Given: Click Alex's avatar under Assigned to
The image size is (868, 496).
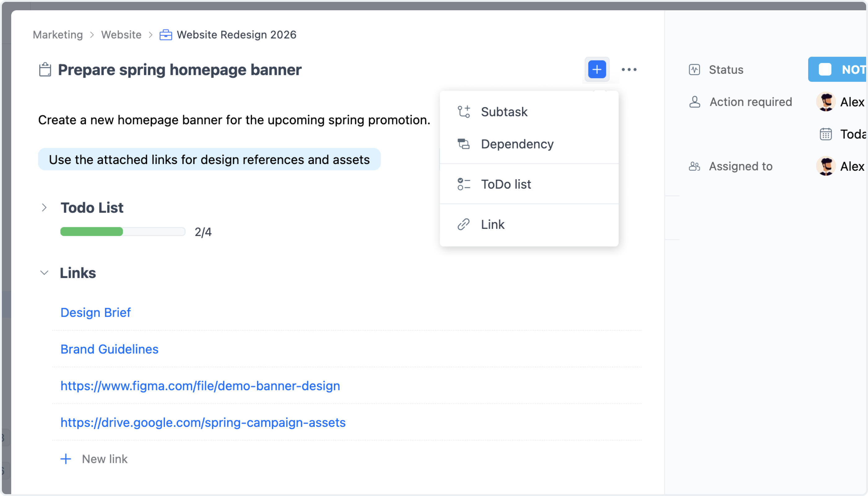Looking at the screenshot, I should [826, 166].
